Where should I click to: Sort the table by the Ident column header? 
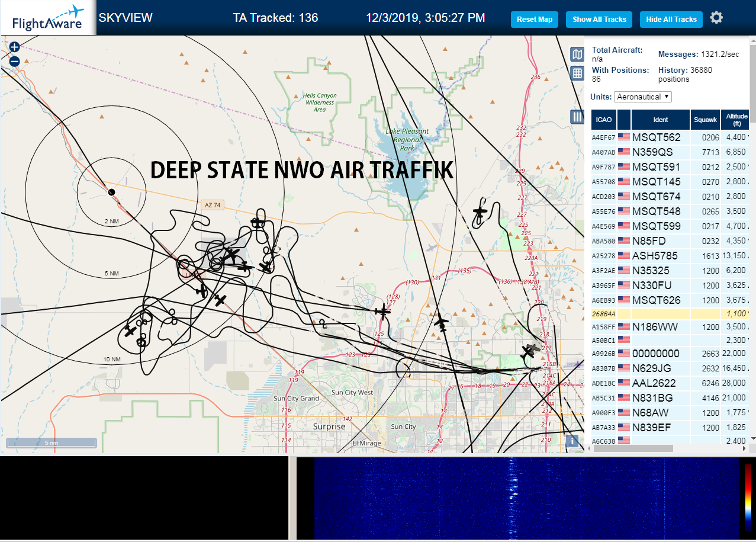[661, 120]
